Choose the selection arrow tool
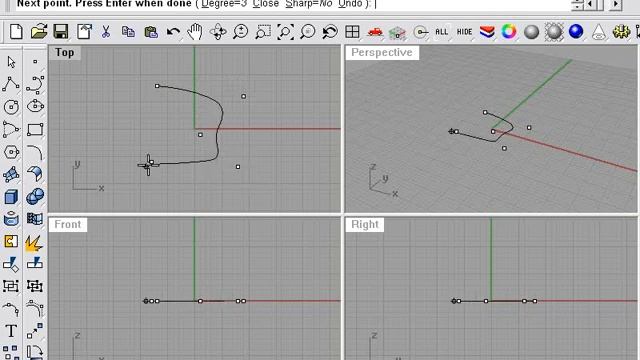The image size is (640, 360). point(11,62)
